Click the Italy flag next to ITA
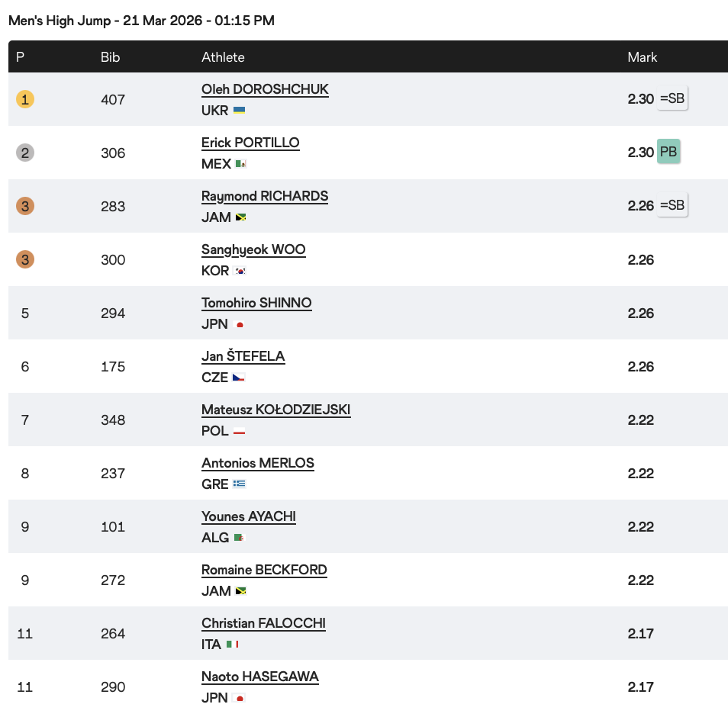This screenshot has width=728, height=717. (x=233, y=645)
